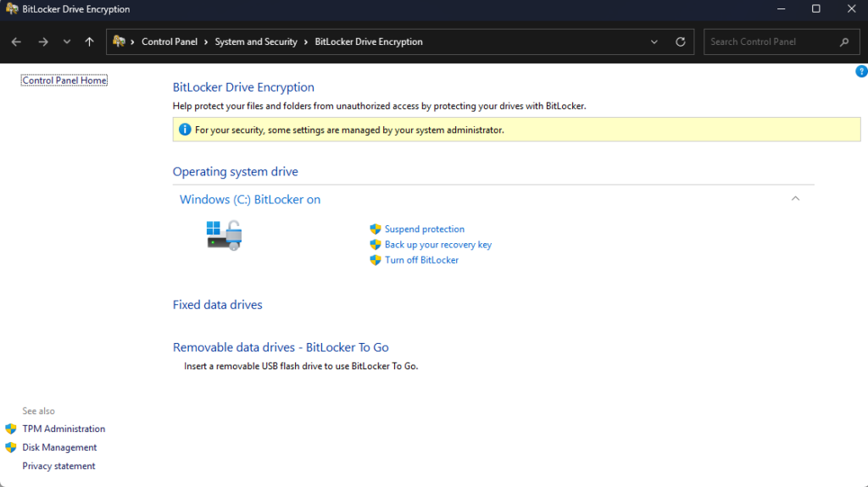This screenshot has width=868, height=487.
Task: Click the administrator managed settings notice text
Action: pos(349,130)
